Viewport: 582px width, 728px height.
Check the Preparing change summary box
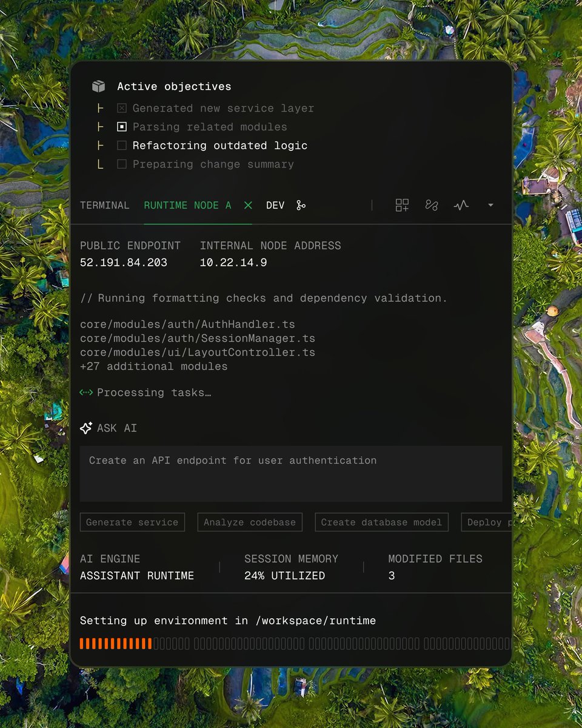pyautogui.click(x=122, y=164)
